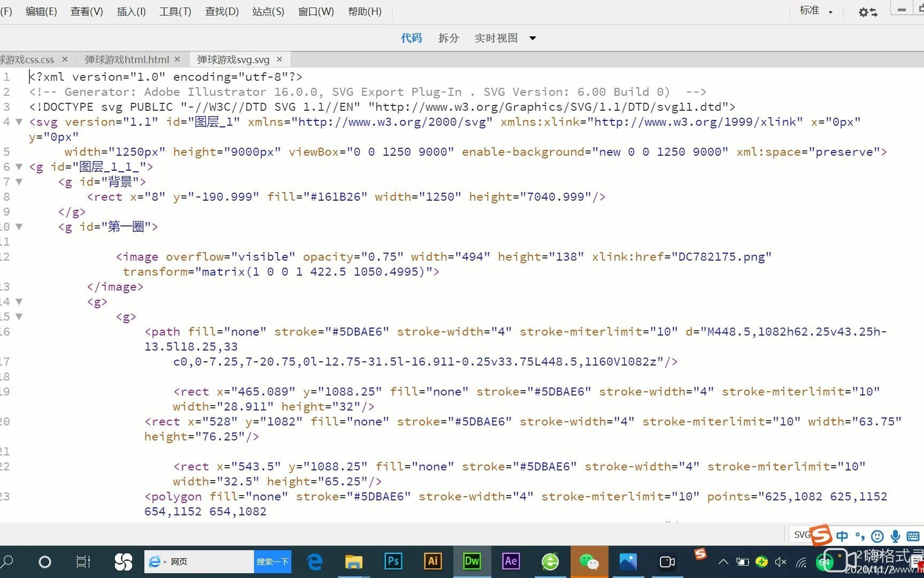Click the SVG file type status indicator
This screenshot has height=578, width=924.
[x=801, y=535]
